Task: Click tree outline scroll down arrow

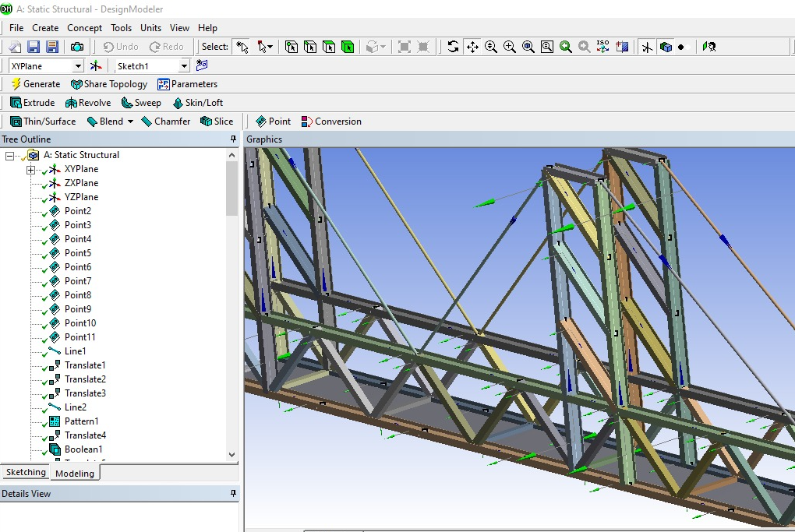Action: click(231, 454)
